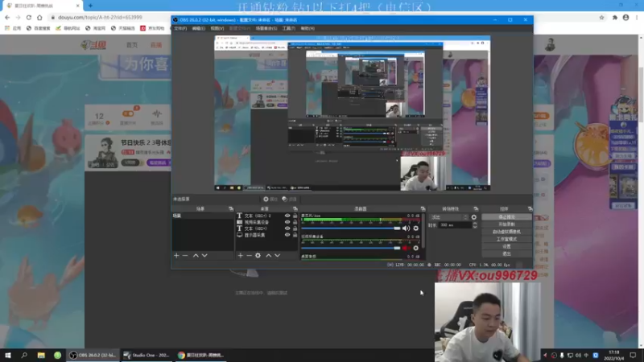Pop out the Scene Transitions dock icon

(x=476, y=209)
